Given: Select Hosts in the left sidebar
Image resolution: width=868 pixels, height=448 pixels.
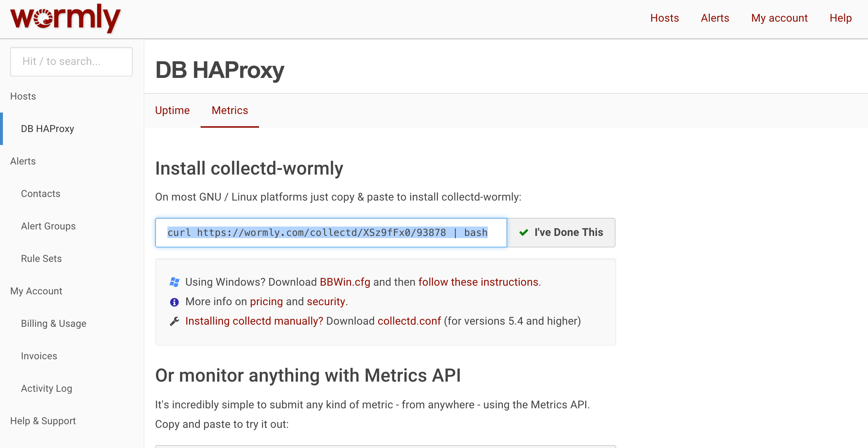Looking at the screenshot, I should pos(23,96).
